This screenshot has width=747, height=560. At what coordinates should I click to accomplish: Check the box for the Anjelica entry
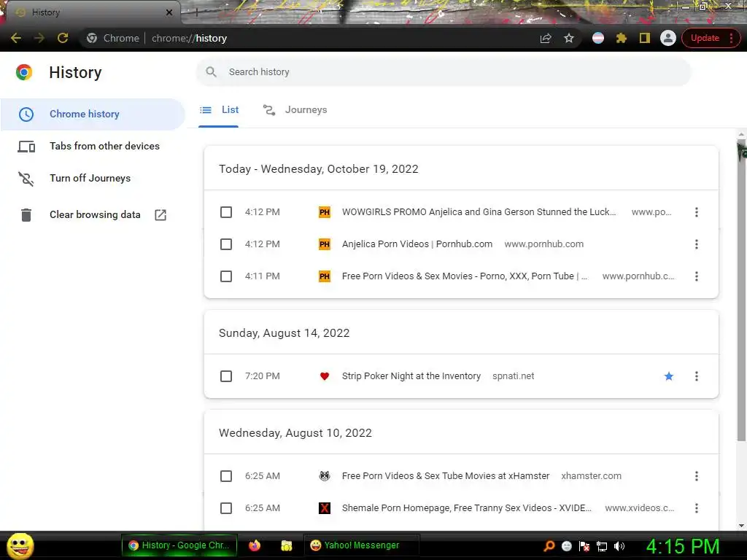tap(226, 244)
